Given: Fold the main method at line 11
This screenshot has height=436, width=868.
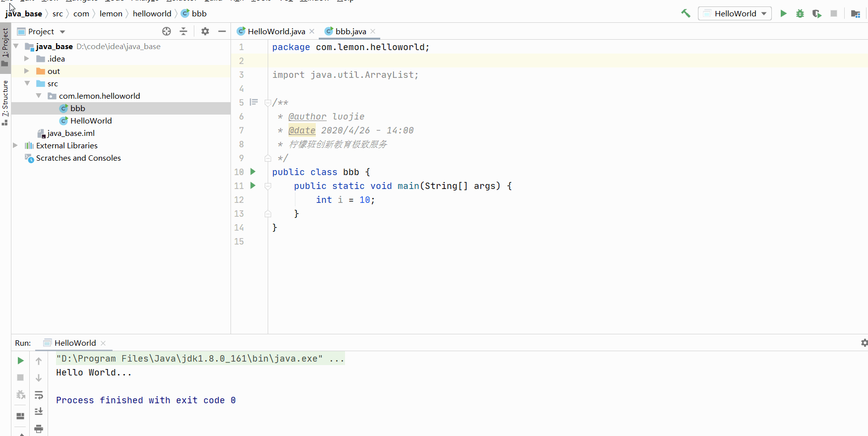Looking at the screenshot, I should [x=268, y=186].
